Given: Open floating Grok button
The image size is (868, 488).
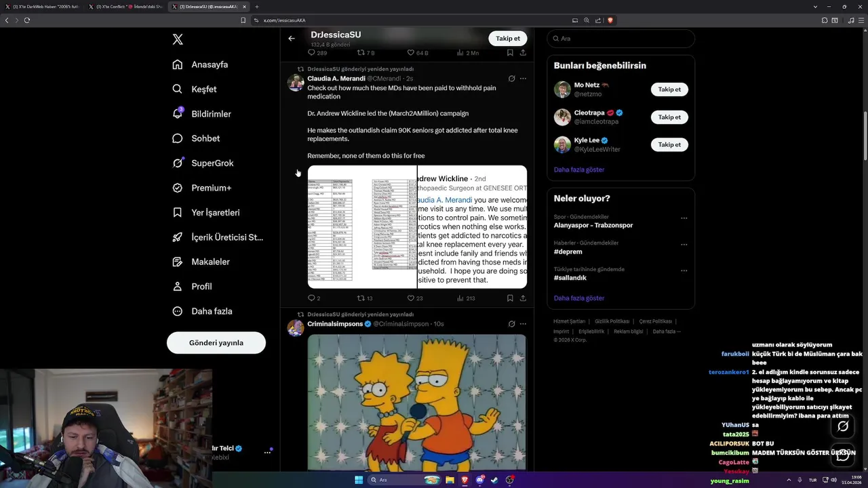Looking at the screenshot, I should click(843, 426).
